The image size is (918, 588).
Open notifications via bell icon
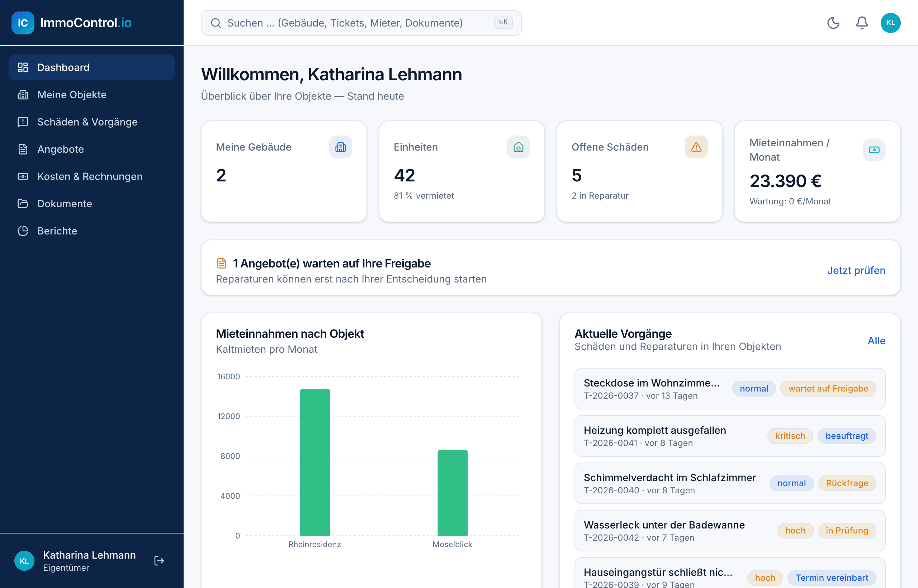coord(861,23)
